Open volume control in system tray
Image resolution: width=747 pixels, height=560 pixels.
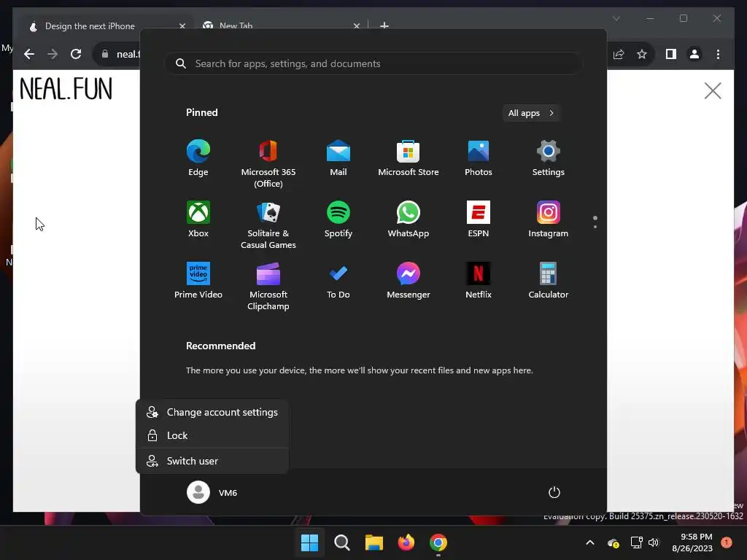[x=653, y=542]
